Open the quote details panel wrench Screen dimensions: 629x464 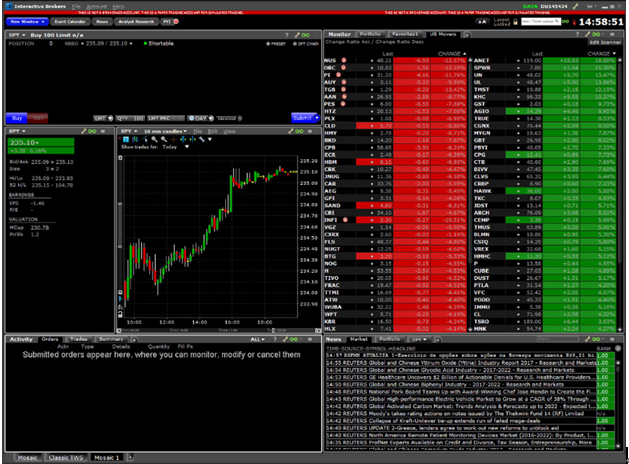point(83,131)
